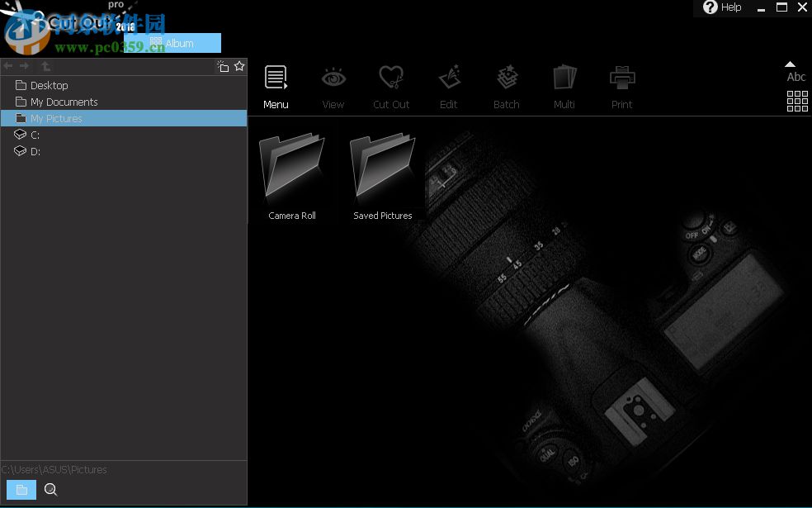Create a new folder icon

pyautogui.click(x=223, y=66)
